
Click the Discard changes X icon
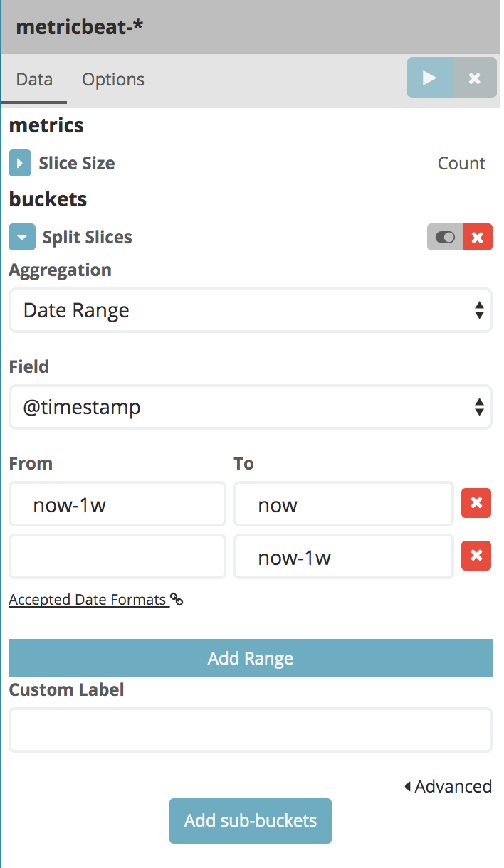(474, 78)
